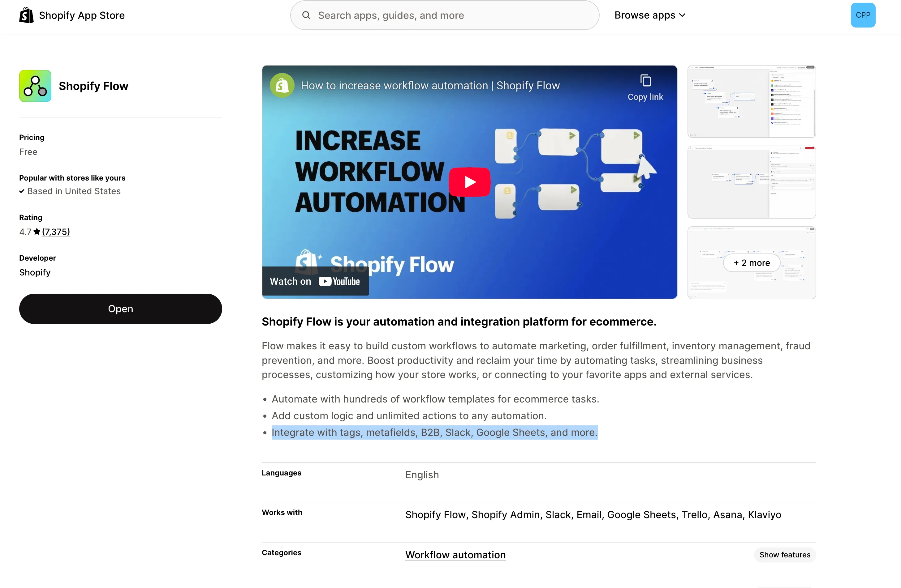Click the Works with integrations list text
Screen dimensions: 901x588
(593, 514)
